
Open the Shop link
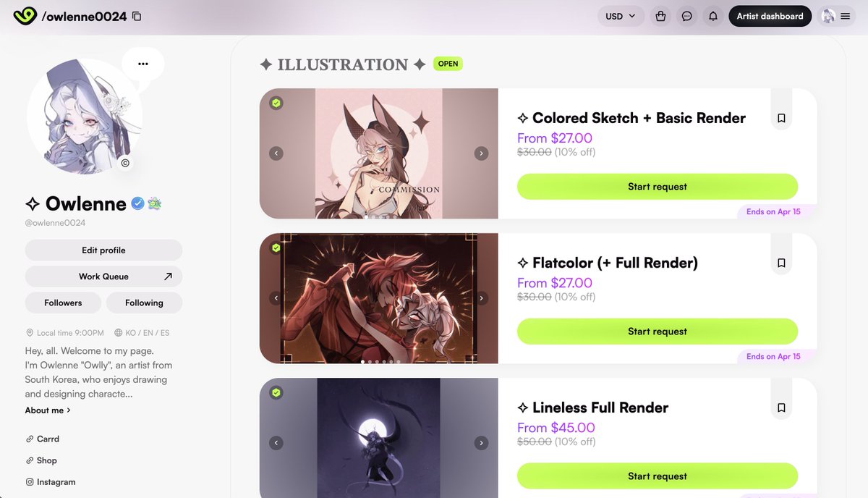point(41,460)
